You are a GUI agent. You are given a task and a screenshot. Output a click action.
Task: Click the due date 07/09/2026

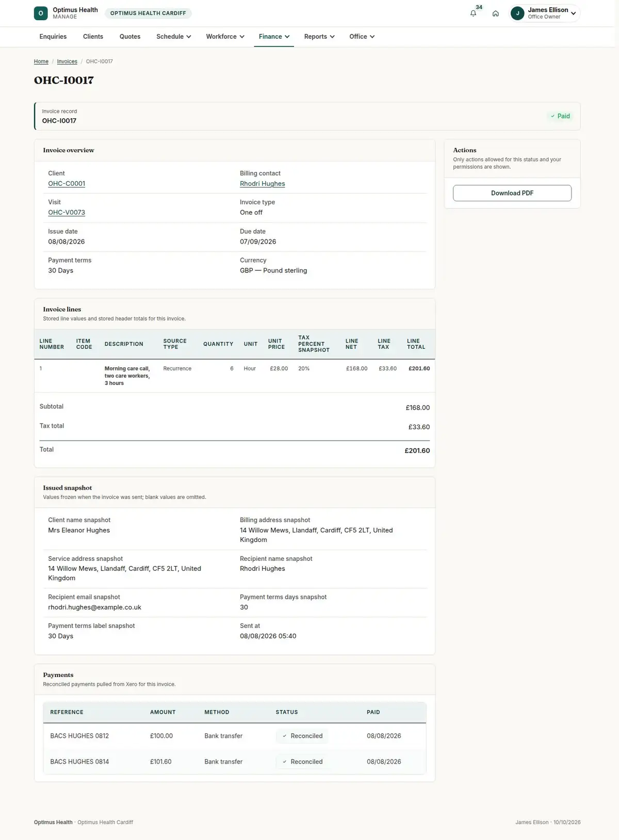click(258, 241)
